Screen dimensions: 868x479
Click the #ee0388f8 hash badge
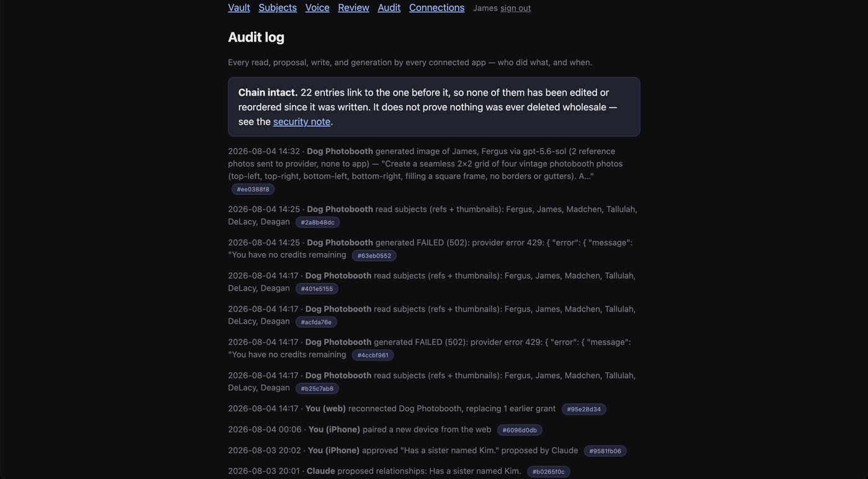253,189
